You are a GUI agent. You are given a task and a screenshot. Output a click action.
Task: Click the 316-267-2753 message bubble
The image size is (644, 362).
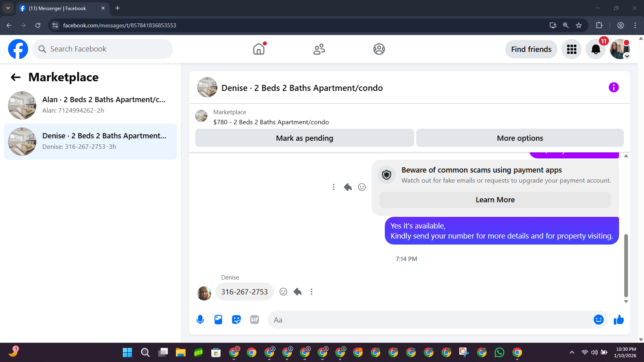pyautogui.click(x=244, y=292)
